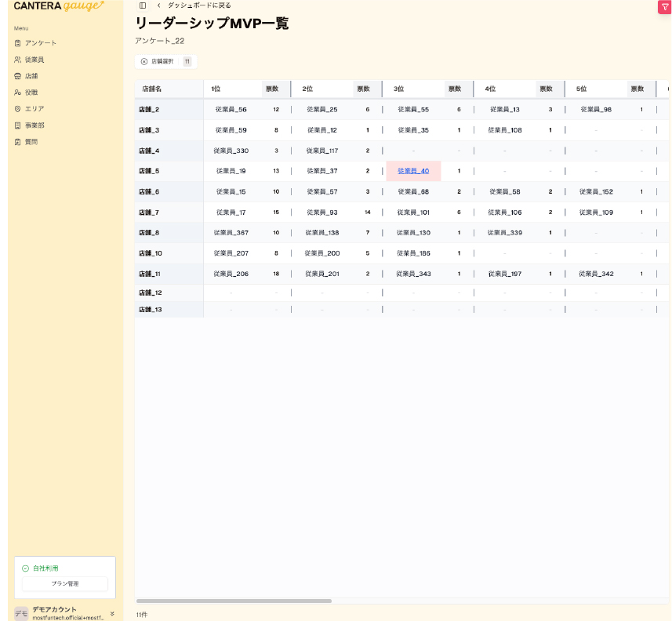
Task: Click the デモ account avatar
Action: [x=21, y=613]
